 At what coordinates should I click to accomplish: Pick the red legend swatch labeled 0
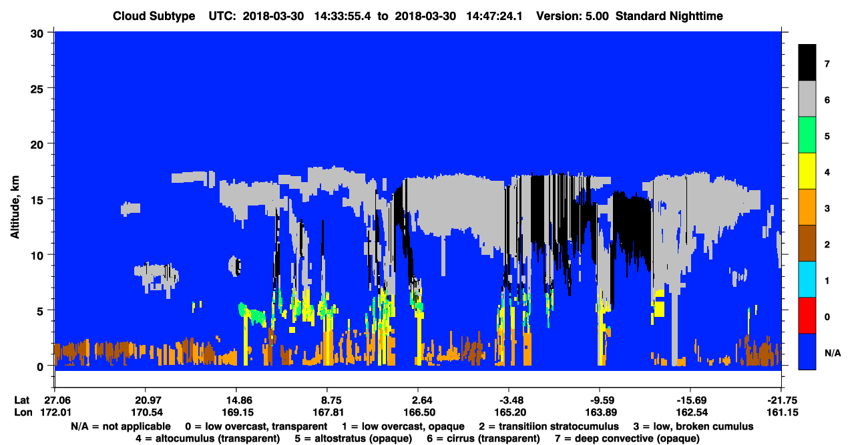[807, 315]
